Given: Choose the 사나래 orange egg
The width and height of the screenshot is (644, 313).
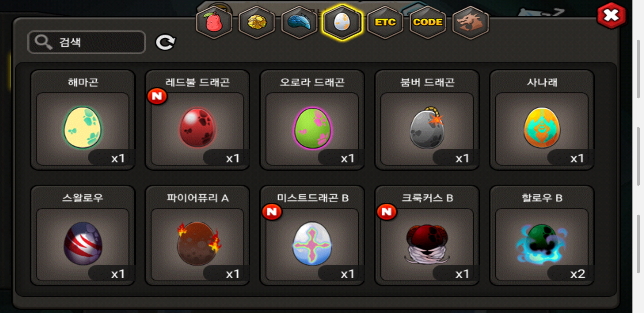Looking at the screenshot, I should click(x=542, y=120).
